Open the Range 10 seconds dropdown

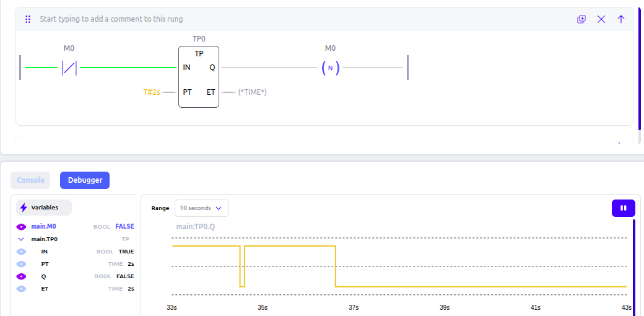point(202,208)
